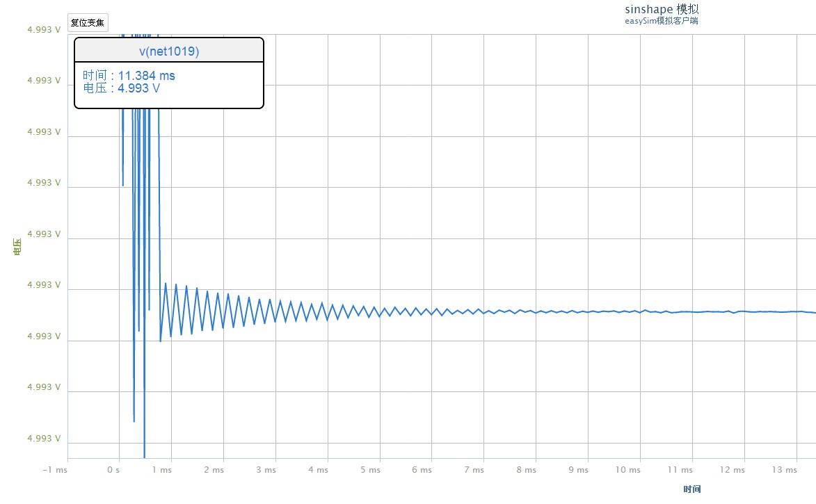Click the 时间 horizontal axis title
This screenshot has height=504, width=816.
[x=692, y=489]
